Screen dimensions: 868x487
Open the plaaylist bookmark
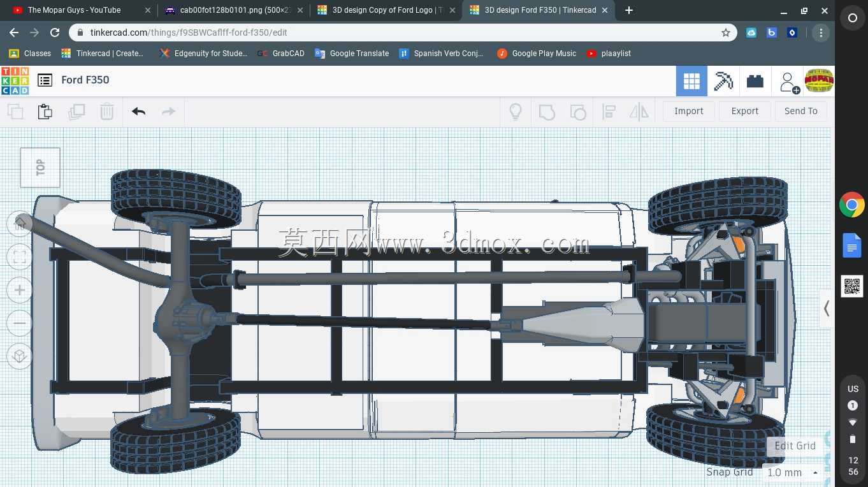[x=609, y=54]
